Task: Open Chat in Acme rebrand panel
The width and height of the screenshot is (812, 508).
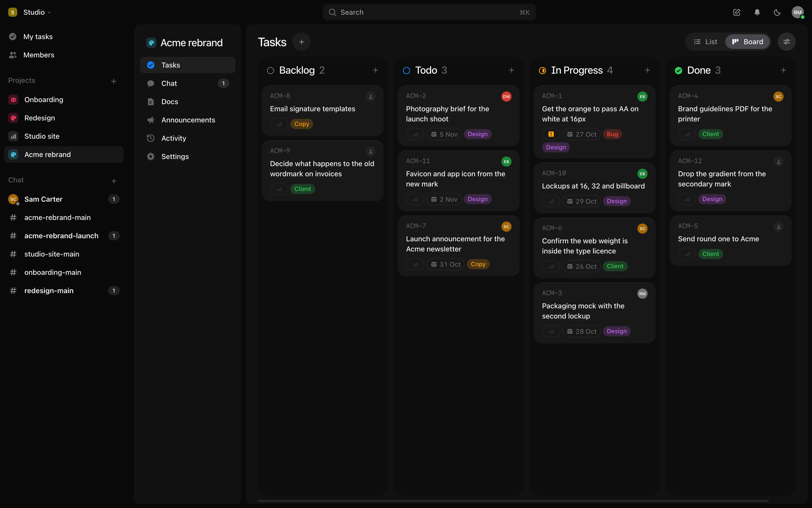Action: (188, 83)
